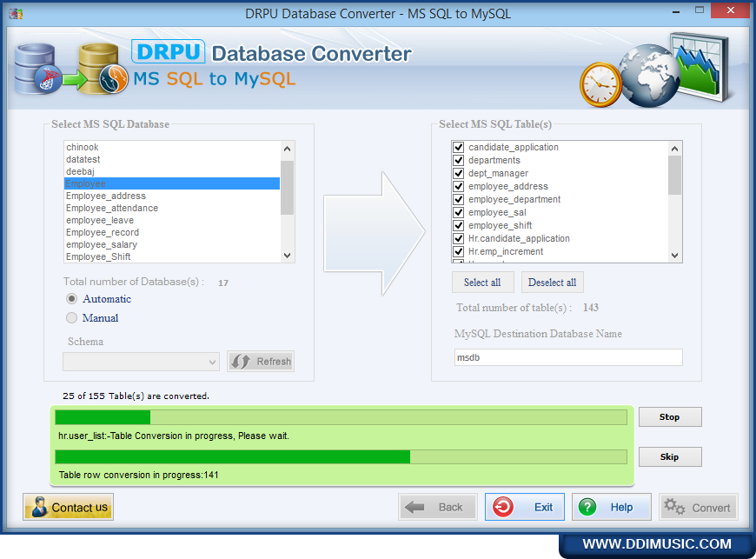Click the Refresh button
This screenshot has width=756, height=559.
(261, 362)
